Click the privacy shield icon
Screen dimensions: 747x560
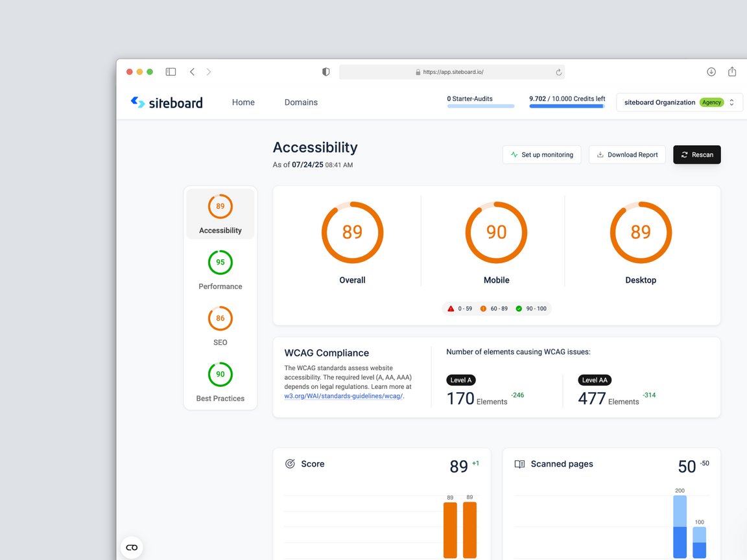tap(326, 72)
